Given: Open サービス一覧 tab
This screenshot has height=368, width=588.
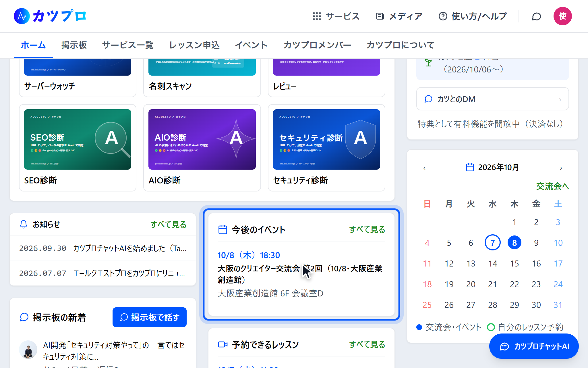Looking at the screenshot, I should point(128,45).
